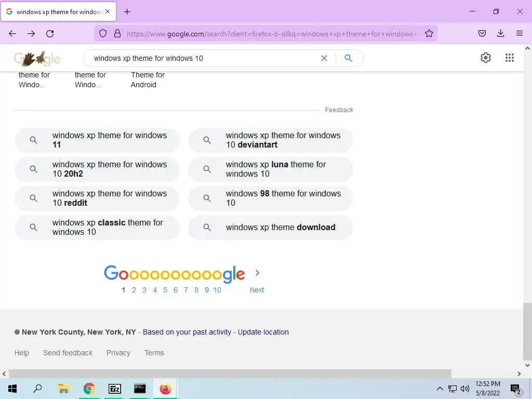Search windows xp luna theme suggestion

click(271, 169)
